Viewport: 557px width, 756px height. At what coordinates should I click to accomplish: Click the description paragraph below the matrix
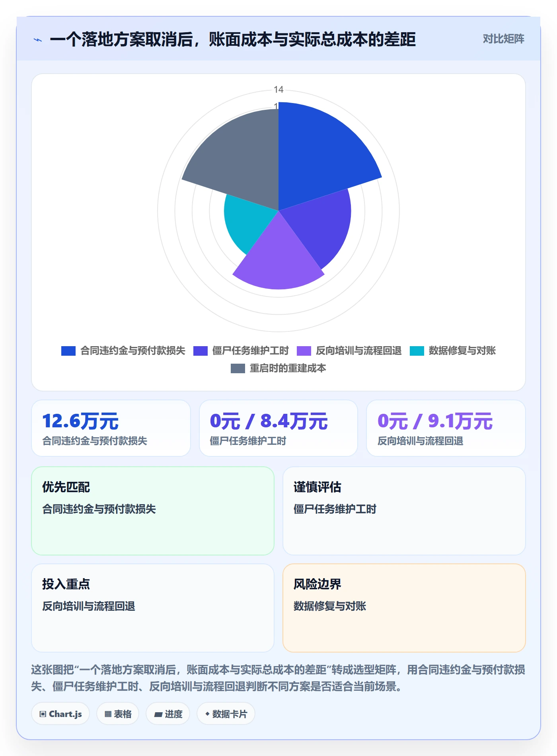278,678
